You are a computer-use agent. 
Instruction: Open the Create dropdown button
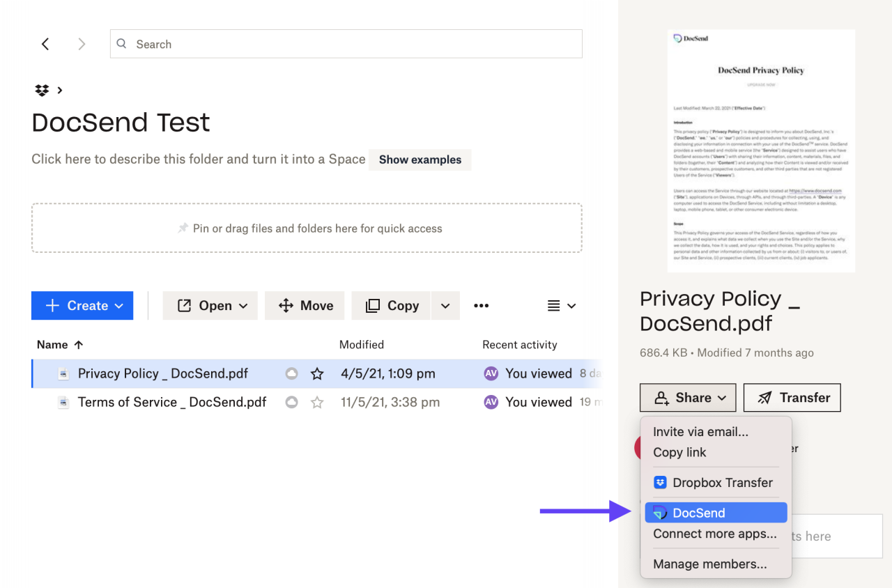point(82,306)
